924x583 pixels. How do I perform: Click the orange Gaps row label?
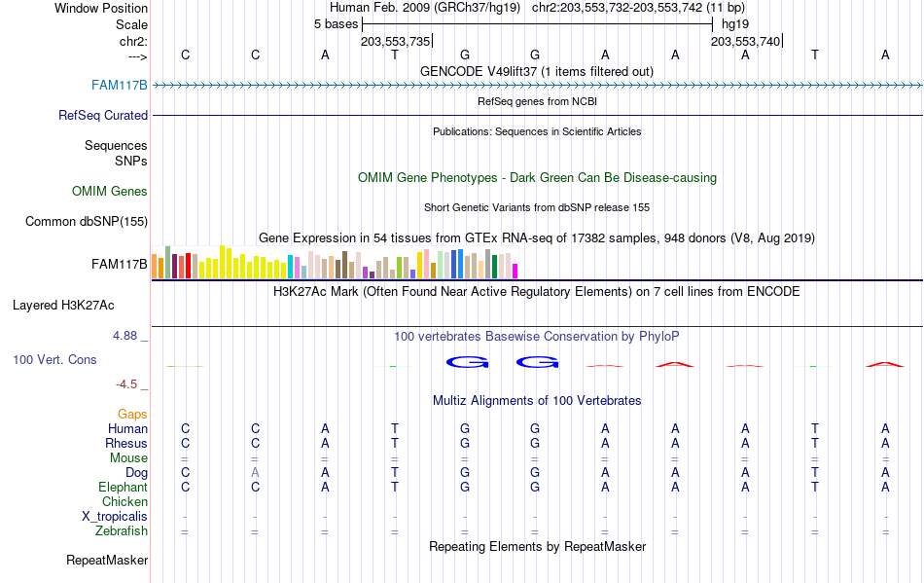(132, 415)
